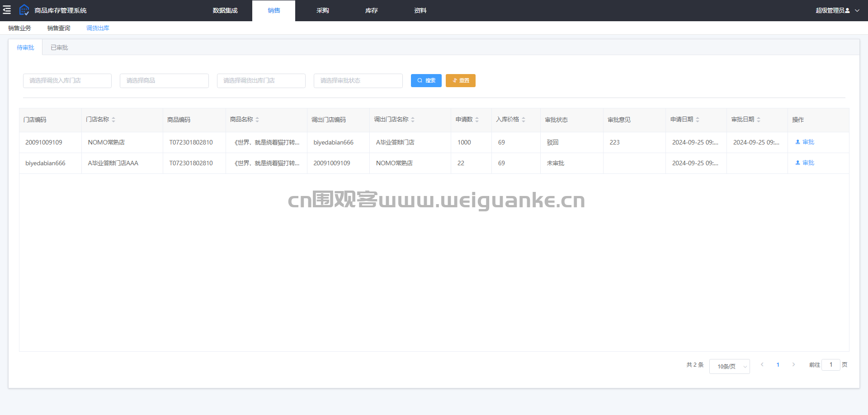Click the blue 搜索 button
This screenshot has width=868, height=415.
[426, 80]
